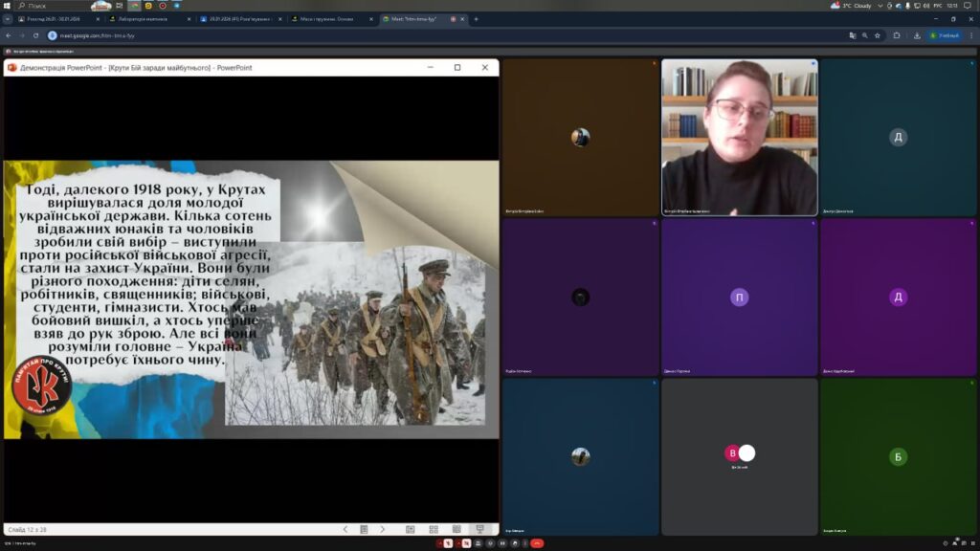Open a new browser tab
This screenshot has width=980, height=551.
click(x=476, y=19)
